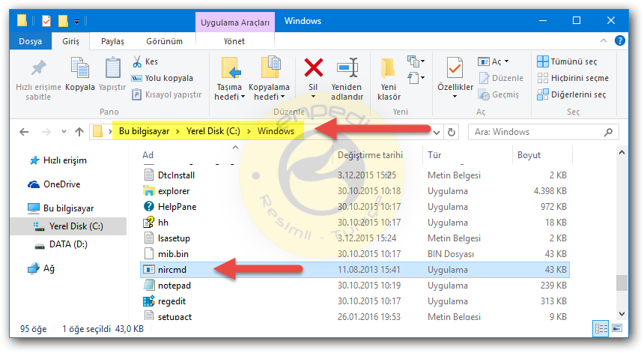Open the help question mark icon
Screen dimensions: 644x353
pos(620,40)
